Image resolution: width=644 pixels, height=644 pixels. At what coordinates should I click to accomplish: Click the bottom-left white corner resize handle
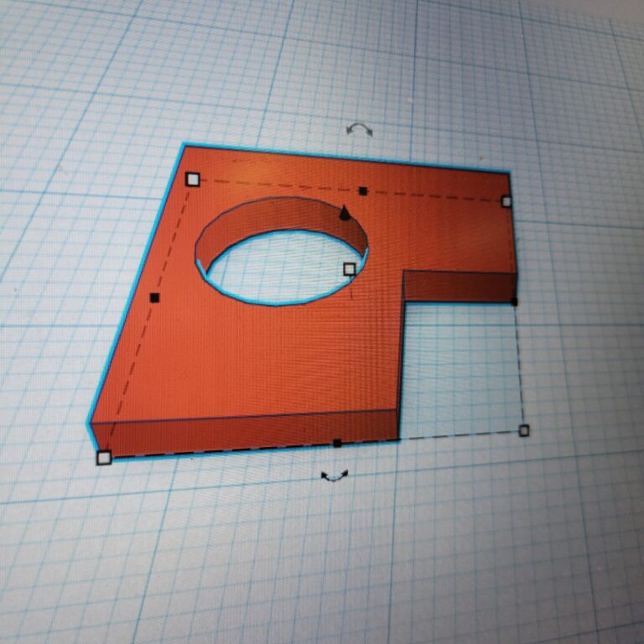click(104, 457)
